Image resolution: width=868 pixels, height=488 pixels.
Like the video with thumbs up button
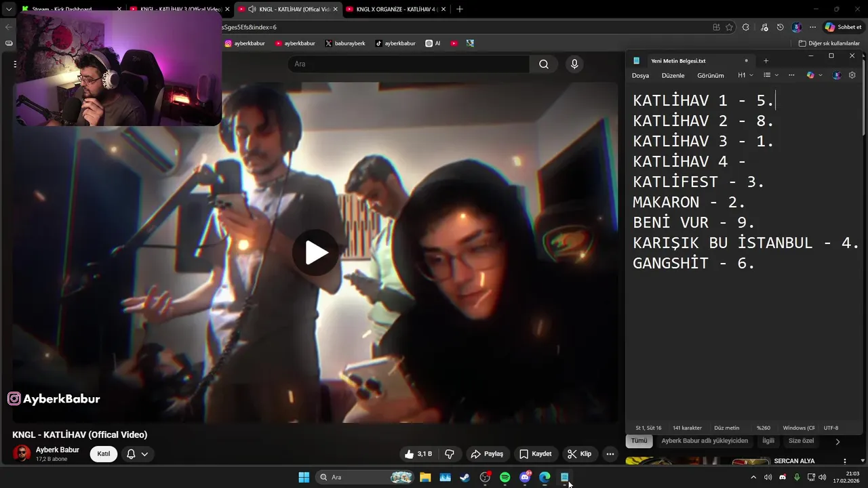(x=418, y=454)
